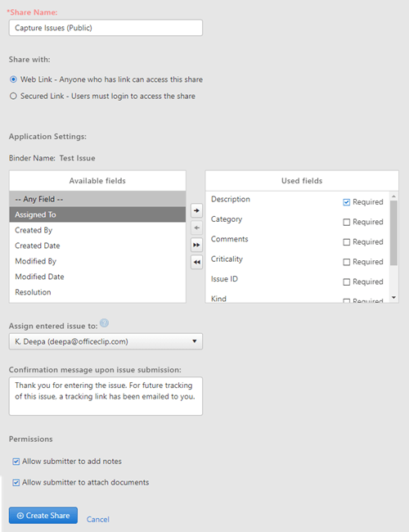Select Secured Link share option
This screenshot has width=409, height=532.
tap(13, 96)
